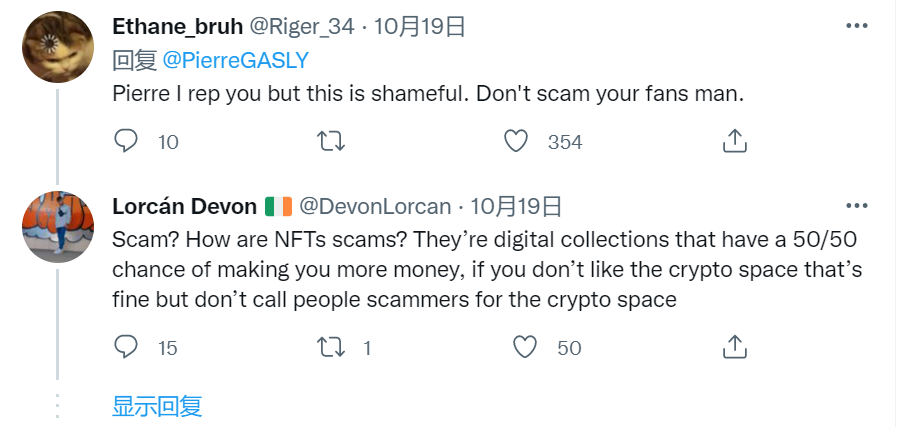Screen dimensions: 904x427
Task: Share Lorcán Devon's tweet
Action: 735,347
